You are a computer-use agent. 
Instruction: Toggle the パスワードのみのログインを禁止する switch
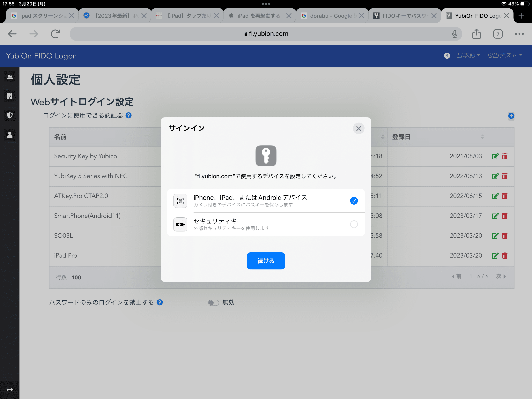(x=213, y=303)
